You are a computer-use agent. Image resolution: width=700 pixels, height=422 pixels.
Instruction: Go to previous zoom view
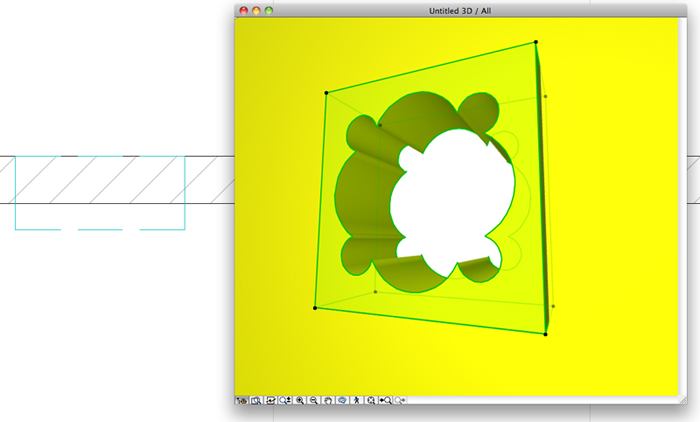click(385, 400)
